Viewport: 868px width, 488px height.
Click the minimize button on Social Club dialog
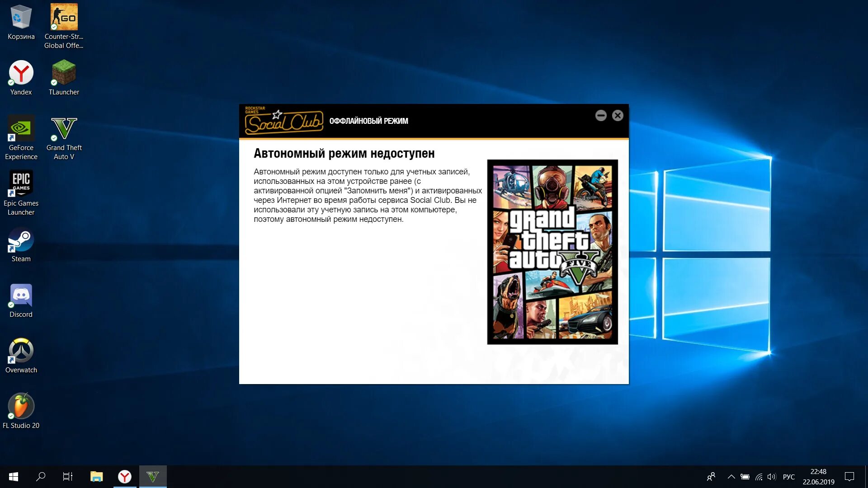(601, 115)
